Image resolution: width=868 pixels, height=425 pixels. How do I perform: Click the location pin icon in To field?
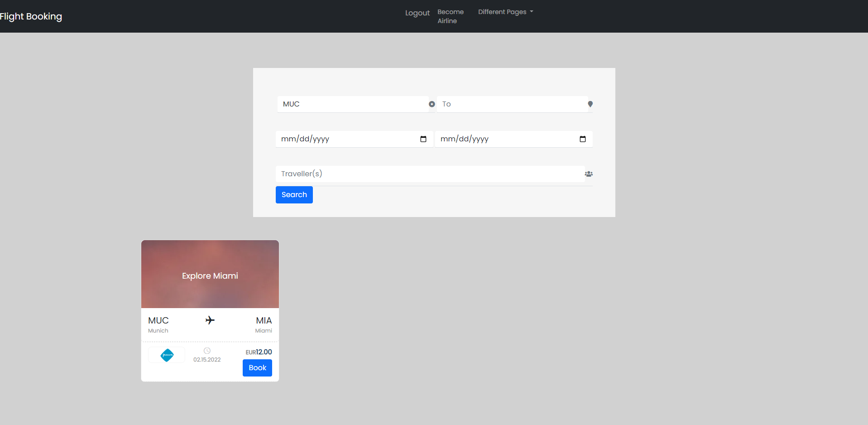[x=590, y=104]
